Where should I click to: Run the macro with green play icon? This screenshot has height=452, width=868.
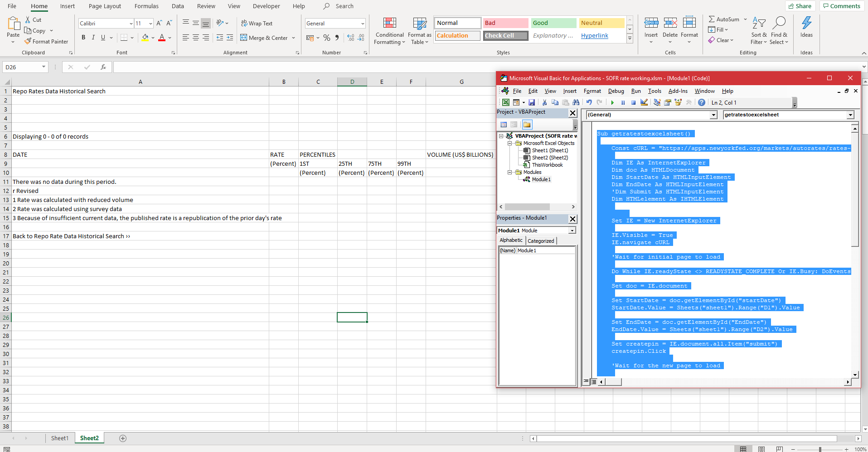pos(612,102)
